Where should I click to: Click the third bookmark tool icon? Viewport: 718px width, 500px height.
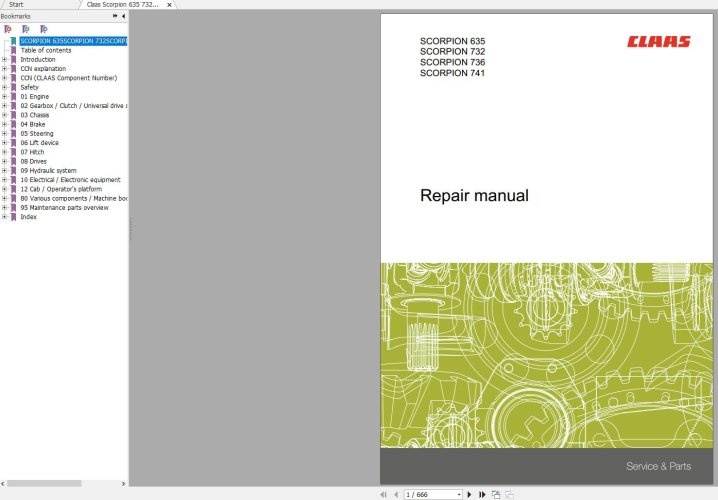pyautogui.click(x=44, y=29)
